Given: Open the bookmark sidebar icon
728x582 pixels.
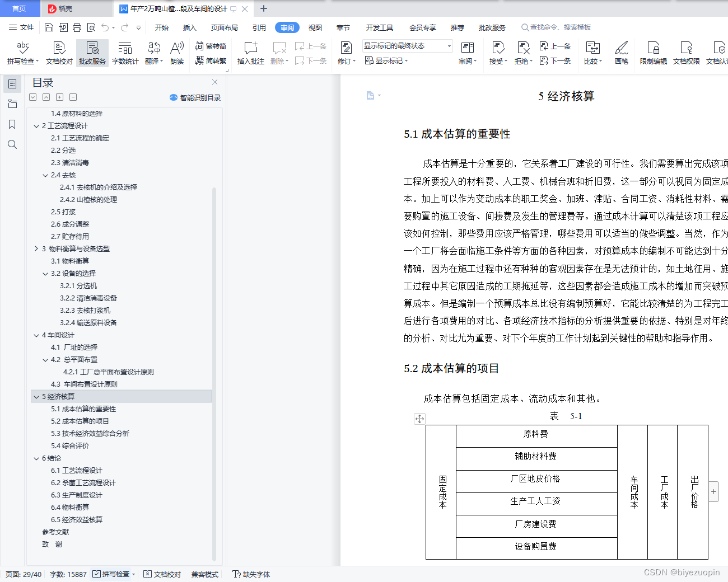Looking at the screenshot, I should [12, 124].
